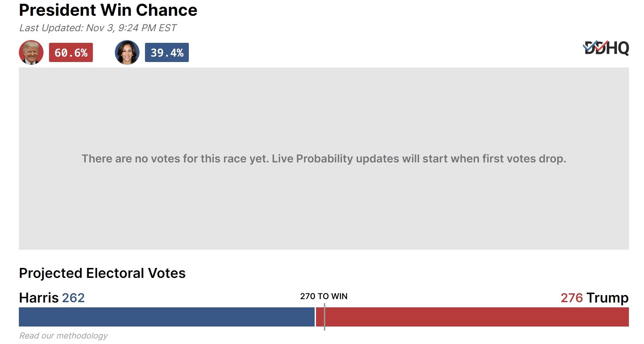Click the Last Updated timestamp text
The height and width of the screenshot is (344, 644).
coord(98,28)
